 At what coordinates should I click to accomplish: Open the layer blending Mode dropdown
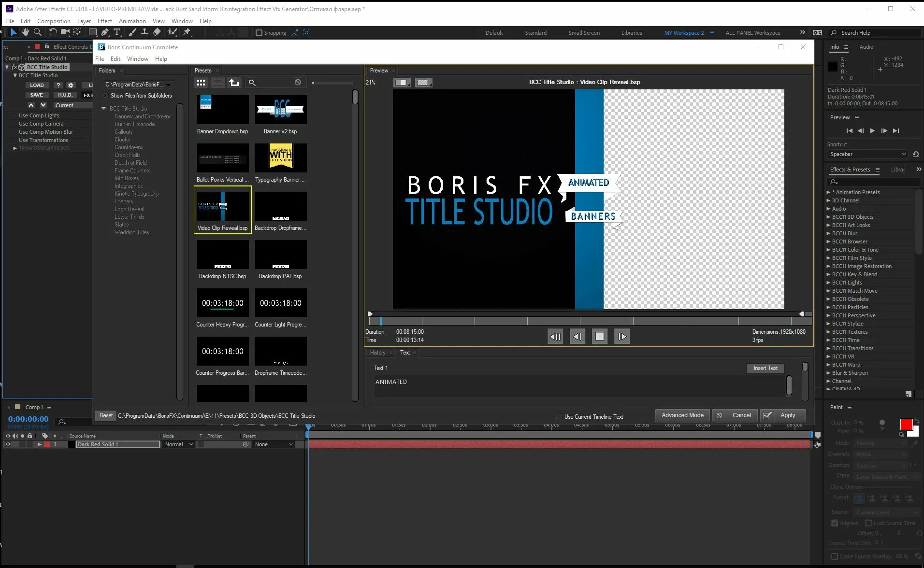click(178, 444)
